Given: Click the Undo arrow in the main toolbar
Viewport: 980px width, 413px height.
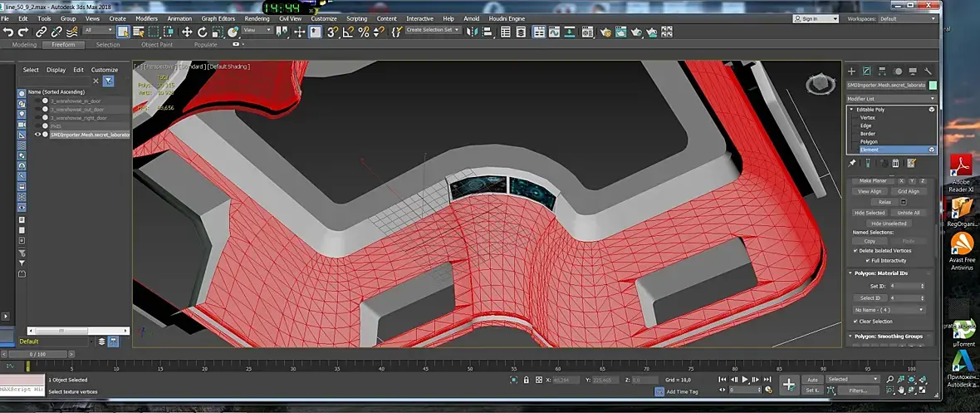Looking at the screenshot, I should 7,32.
